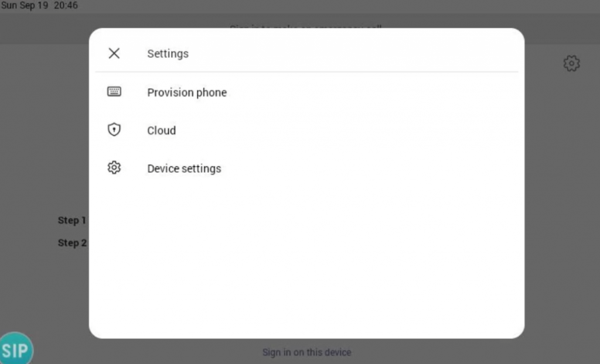The image size is (600, 364).
Task: Click the shield lock icon beside Cloud
Action: 114,129
